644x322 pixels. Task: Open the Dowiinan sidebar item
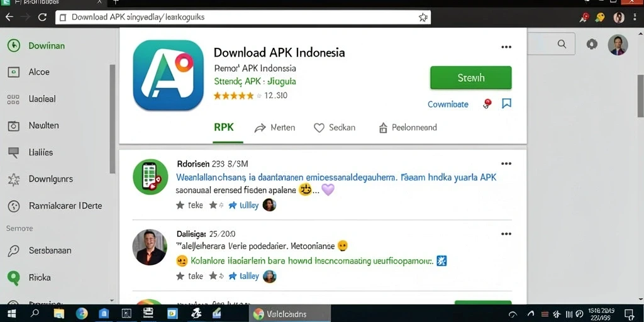[x=47, y=45]
